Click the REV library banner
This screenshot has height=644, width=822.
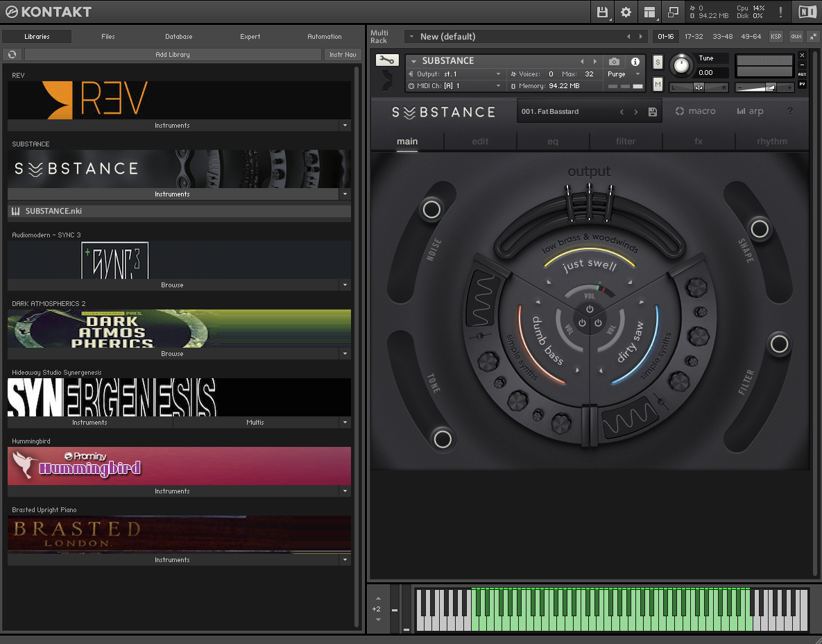click(179, 100)
